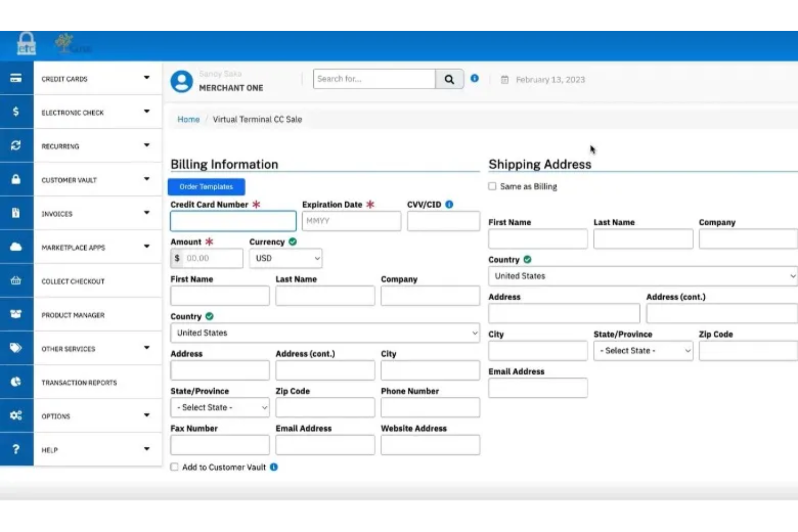This screenshot has height=532, width=798.
Task: Select the Invoices document icon
Action: (17, 213)
